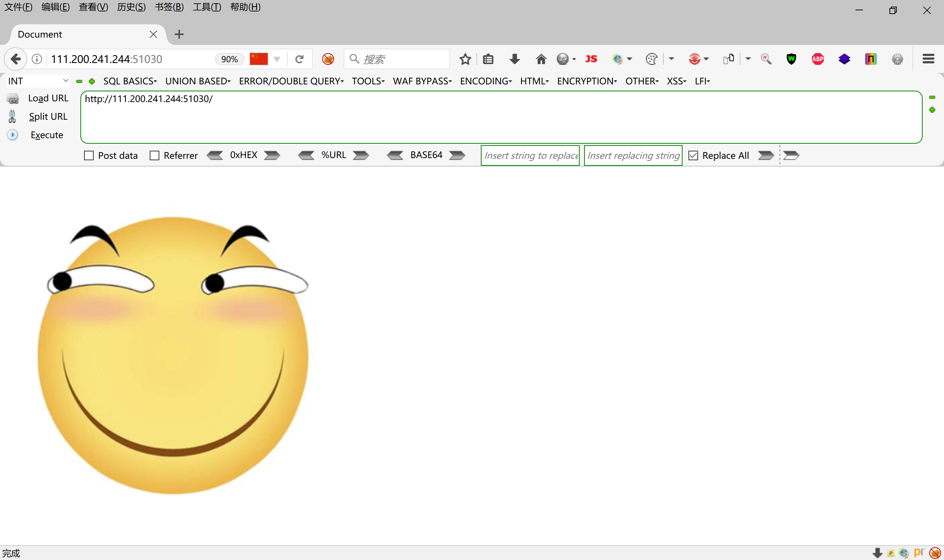Viewport: 944px width, 560px height.
Task: Click the green plus next to INT
Action: [x=92, y=81]
